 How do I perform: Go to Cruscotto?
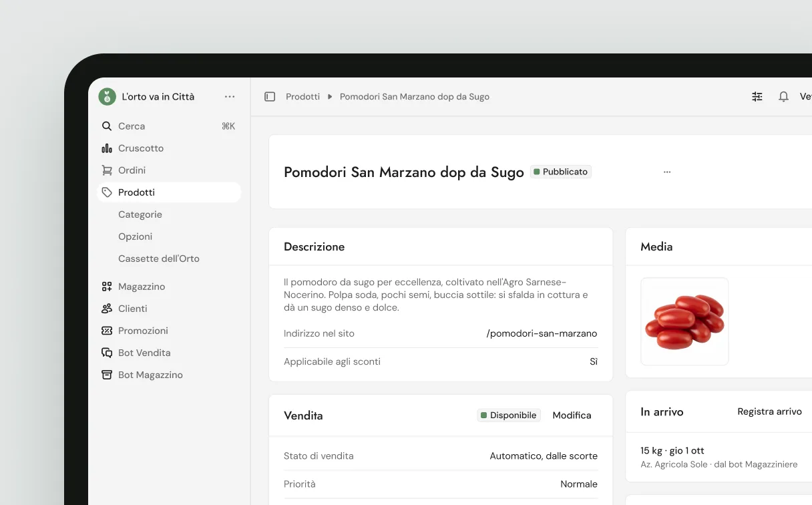click(x=169, y=148)
